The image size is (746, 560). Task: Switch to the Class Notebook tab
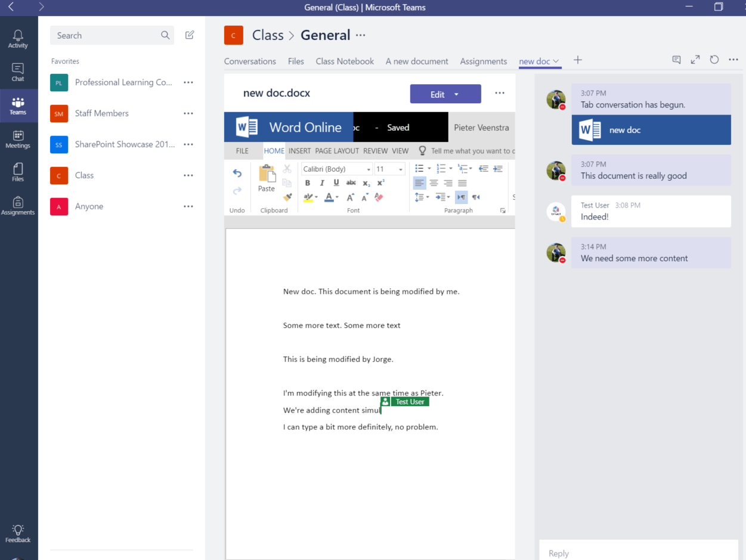[x=345, y=61]
